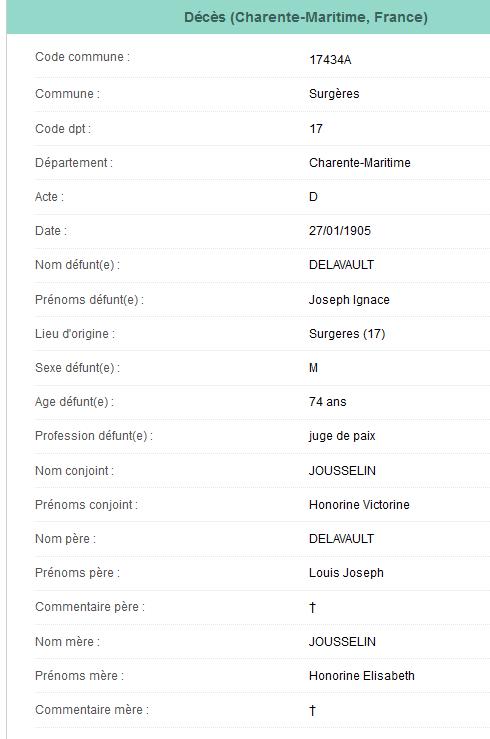490x739 pixels.
Task: Select the profession juge de paix
Action: coord(342,436)
